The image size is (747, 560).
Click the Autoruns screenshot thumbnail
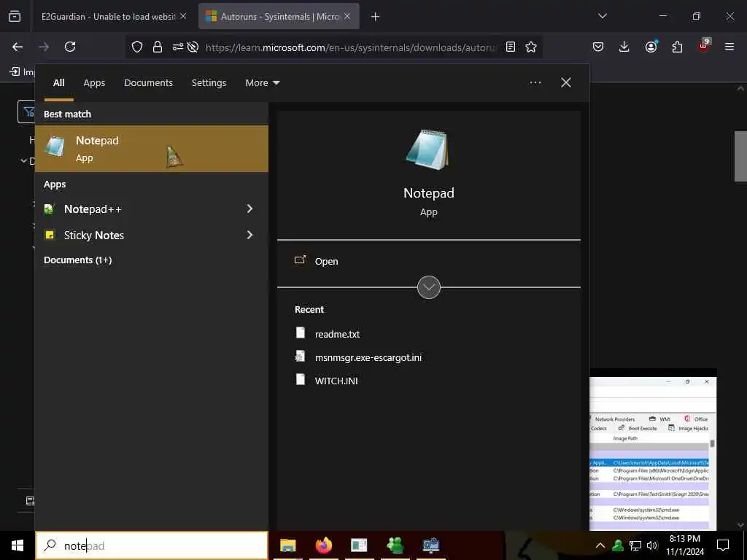653,452
